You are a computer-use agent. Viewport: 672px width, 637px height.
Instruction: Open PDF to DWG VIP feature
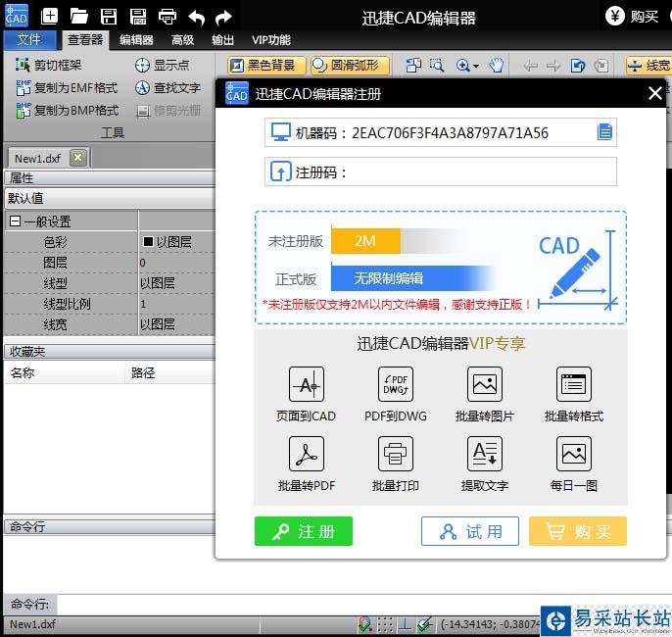coord(395,395)
